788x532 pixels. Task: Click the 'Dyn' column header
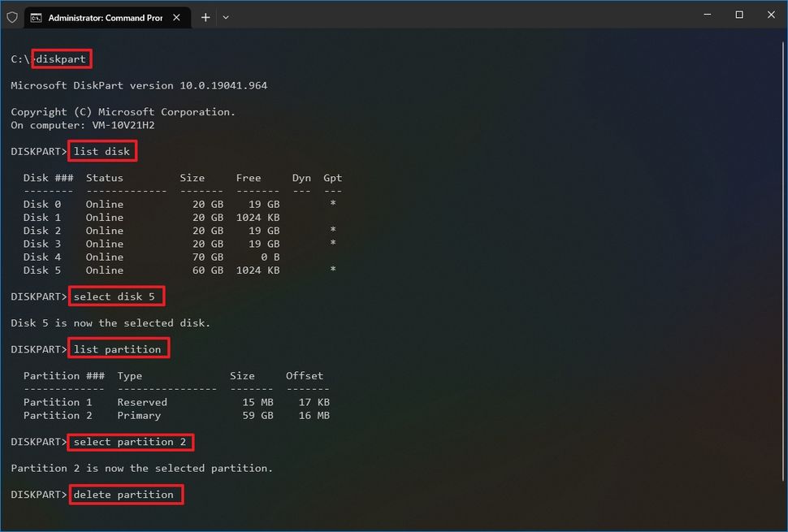[x=301, y=178]
